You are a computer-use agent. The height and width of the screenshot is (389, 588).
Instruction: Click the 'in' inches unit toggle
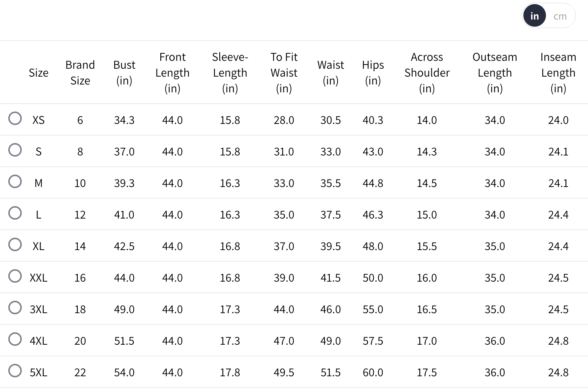coord(534,16)
